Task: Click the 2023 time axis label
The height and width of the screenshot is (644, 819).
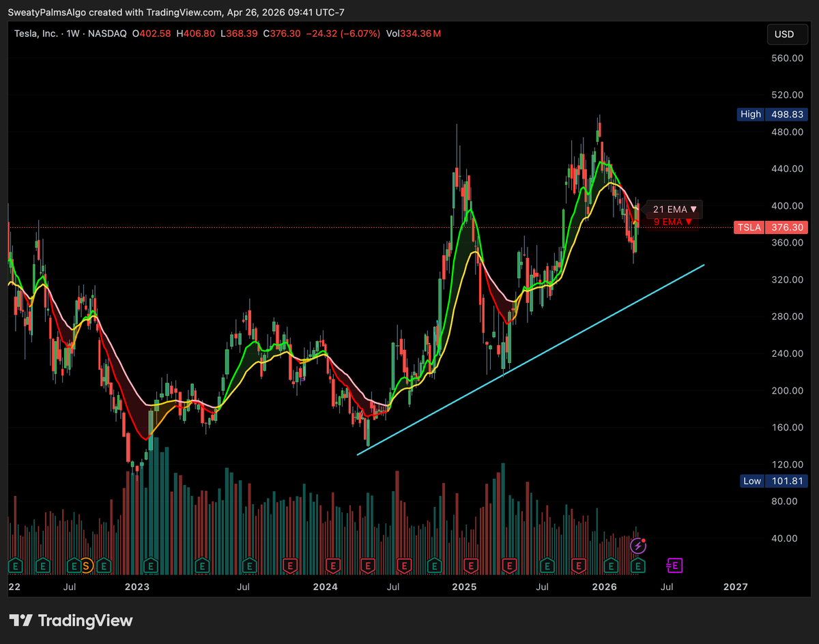Action: [x=137, y=587]
